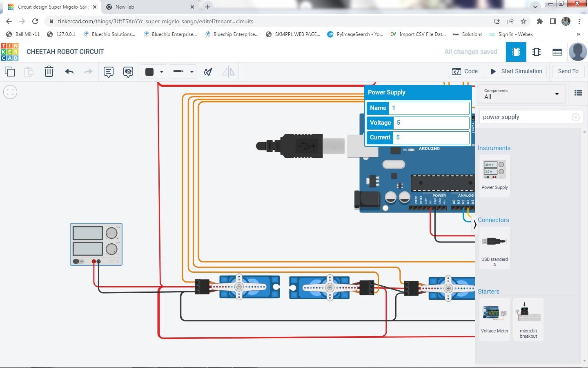
Task: Select the micro:bit breakout starter
Action: [528, 319]
